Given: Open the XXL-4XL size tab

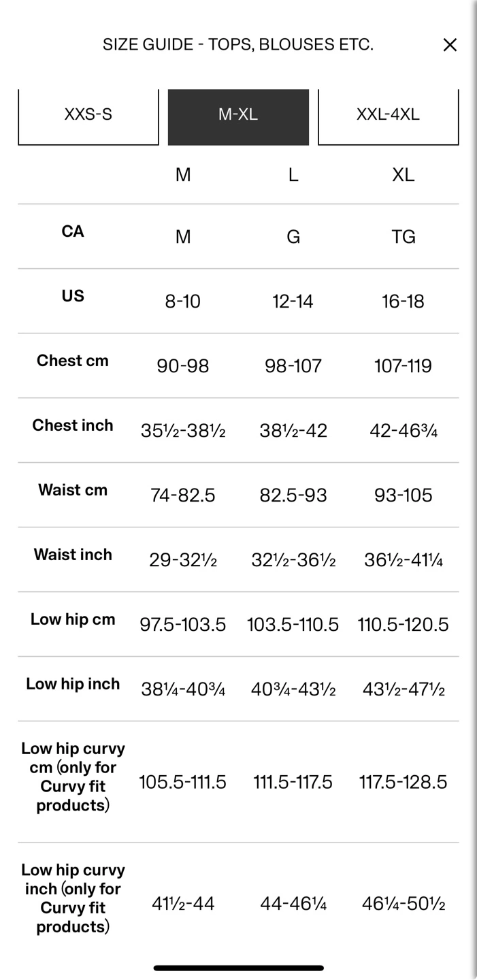Looking at the screenshot, I should (388, 114).
